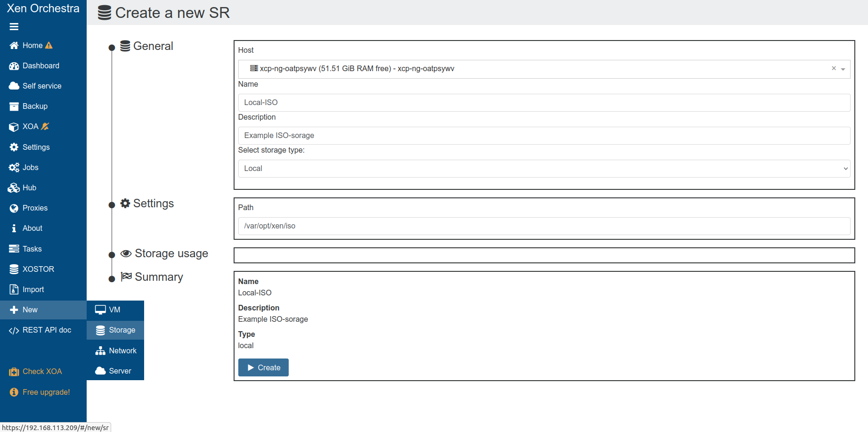Click the Network sitemap icon in submenu

coord(100,351)
